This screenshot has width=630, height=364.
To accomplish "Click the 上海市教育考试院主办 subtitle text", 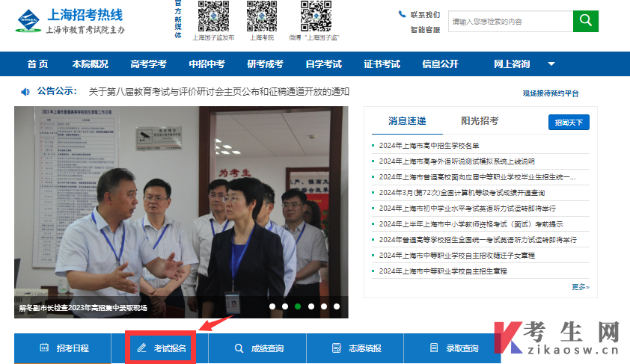I will tap(85, 30).
